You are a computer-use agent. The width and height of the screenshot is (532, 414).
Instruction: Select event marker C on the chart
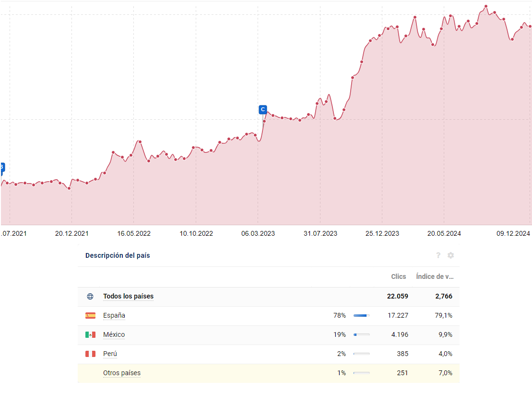(x=262, y=109)
